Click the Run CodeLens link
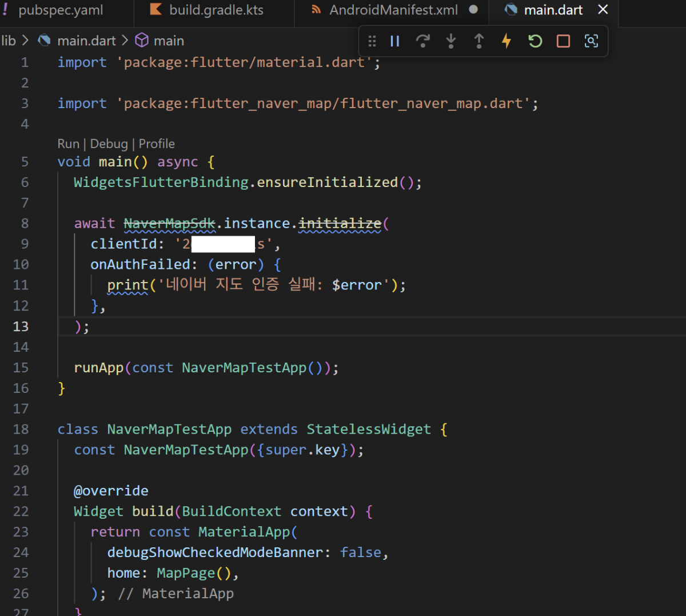 [68, 144]
